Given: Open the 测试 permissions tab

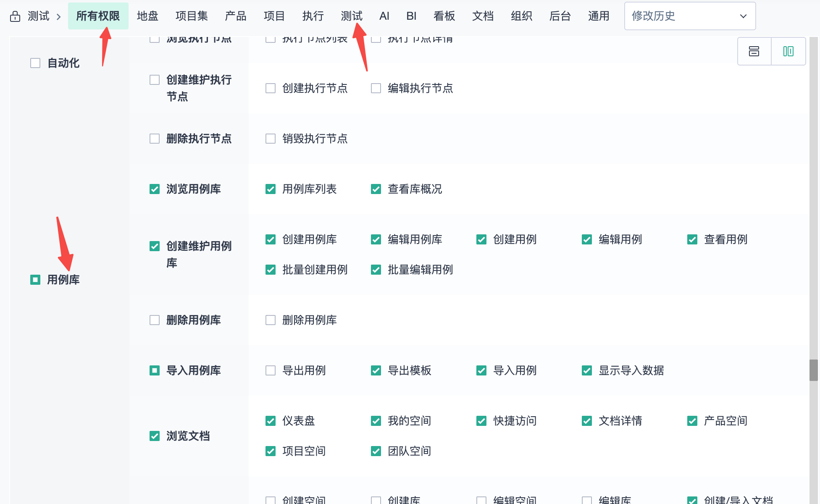Looking at the screenshot, I should click(352, 16).
